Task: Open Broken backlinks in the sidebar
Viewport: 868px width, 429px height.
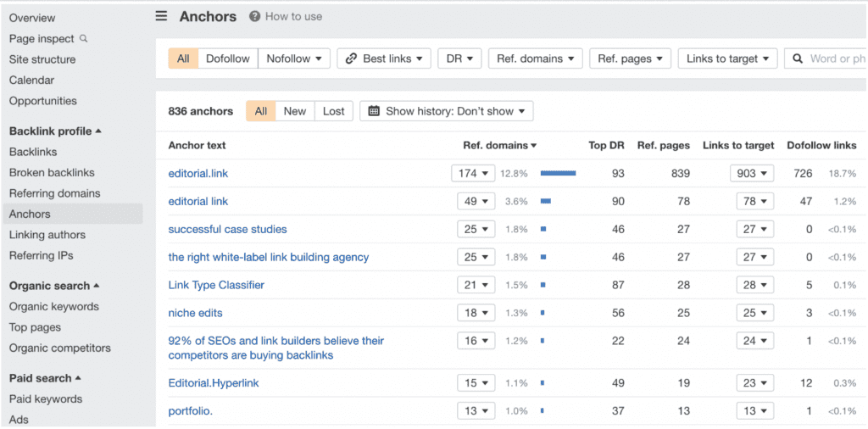Action: pos(52,173)
